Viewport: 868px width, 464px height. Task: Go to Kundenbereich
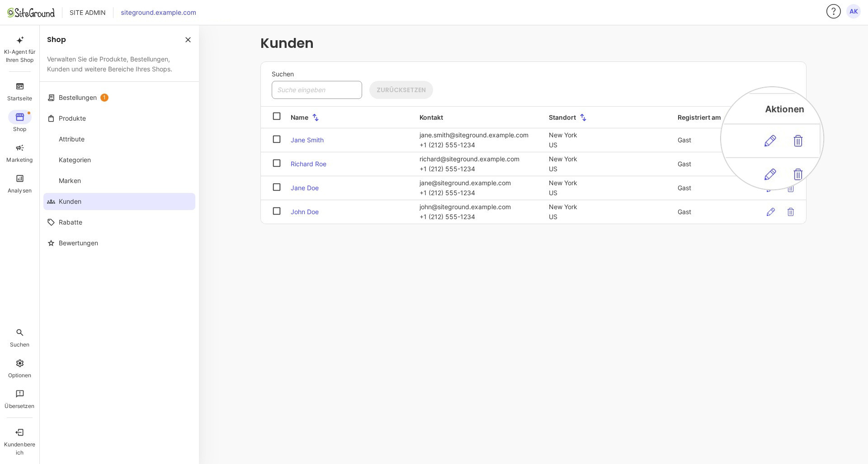tap(19, 442)
